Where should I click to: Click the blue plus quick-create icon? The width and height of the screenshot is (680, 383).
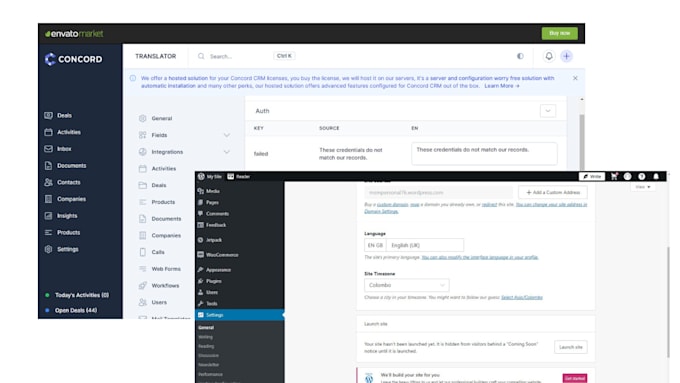tap(566, 56)
